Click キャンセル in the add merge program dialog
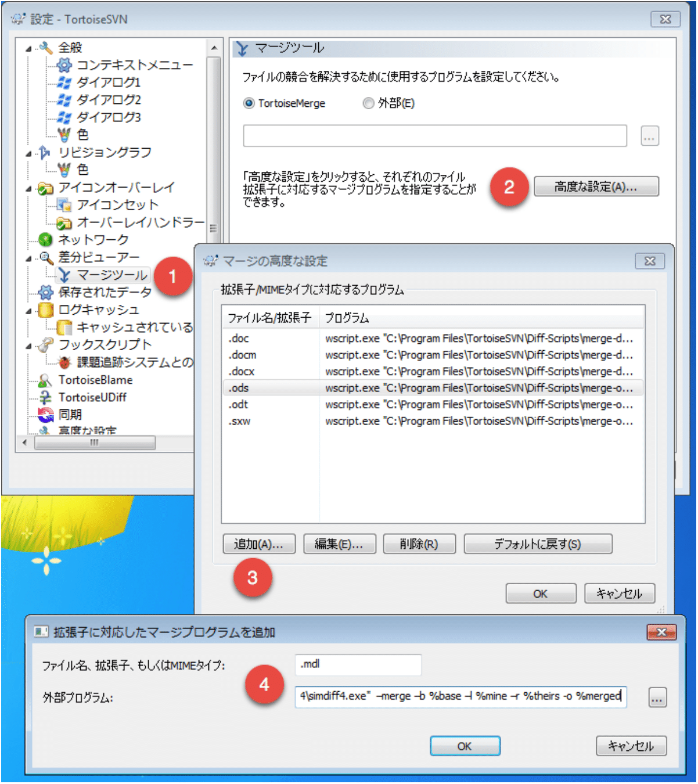The image size is (698, 784). pos(631,746)
